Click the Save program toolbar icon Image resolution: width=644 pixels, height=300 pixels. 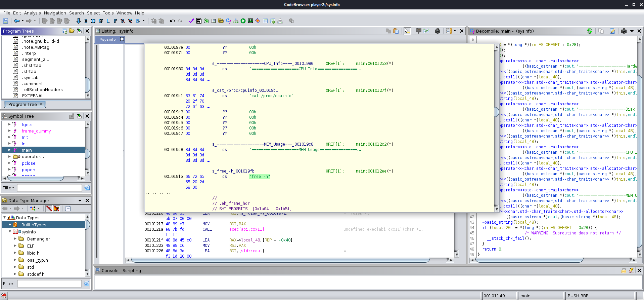(x=5, y=21)
